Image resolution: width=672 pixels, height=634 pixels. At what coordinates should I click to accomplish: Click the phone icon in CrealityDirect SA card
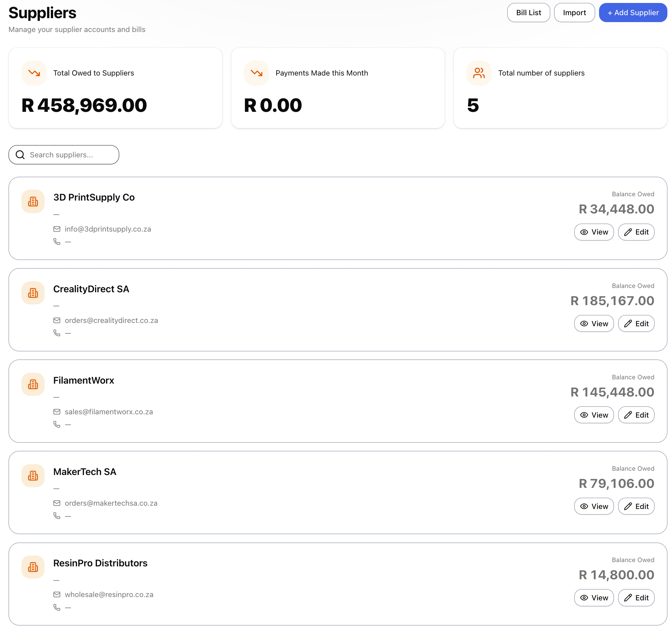tap(57, 333)
